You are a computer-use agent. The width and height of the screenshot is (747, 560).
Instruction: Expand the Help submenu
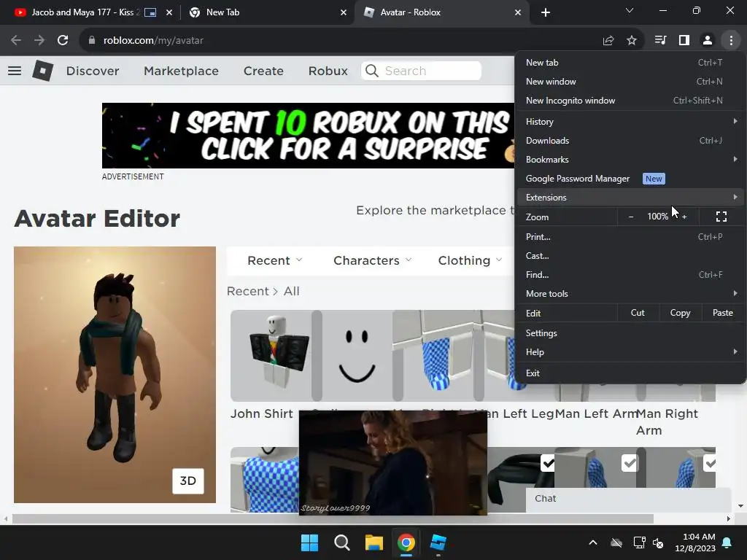(631, 352)
